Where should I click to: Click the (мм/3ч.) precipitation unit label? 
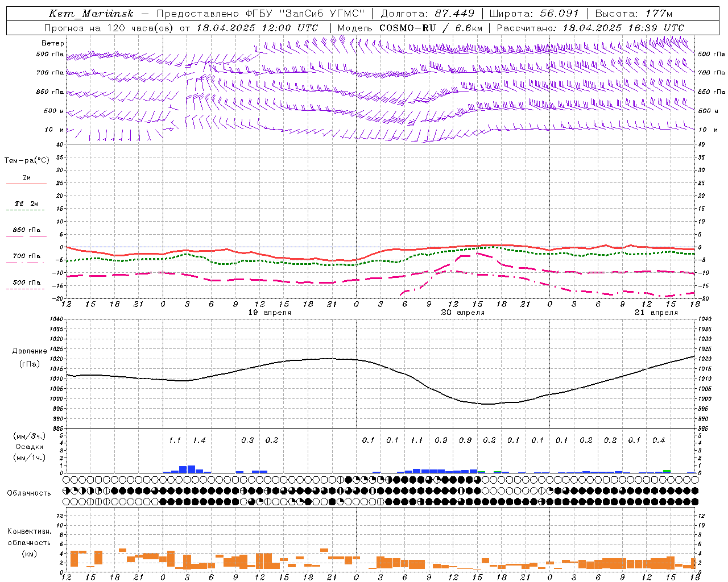(30, 436)
